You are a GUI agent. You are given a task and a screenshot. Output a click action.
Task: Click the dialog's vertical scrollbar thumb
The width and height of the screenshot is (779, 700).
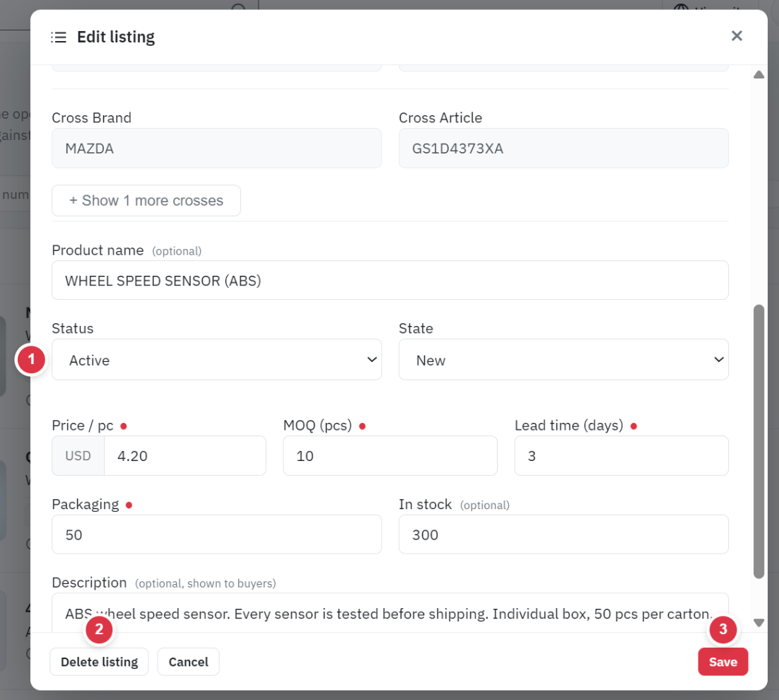pos(758,442)
